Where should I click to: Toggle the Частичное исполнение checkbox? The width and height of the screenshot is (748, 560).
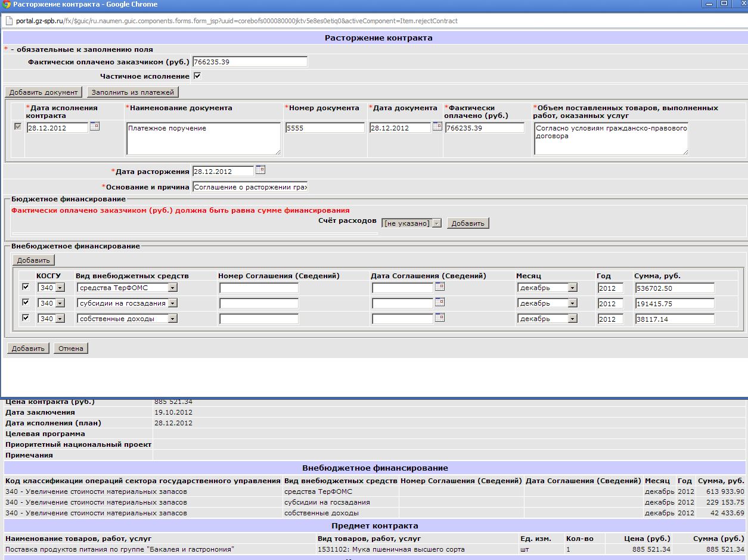coord(197,76)
